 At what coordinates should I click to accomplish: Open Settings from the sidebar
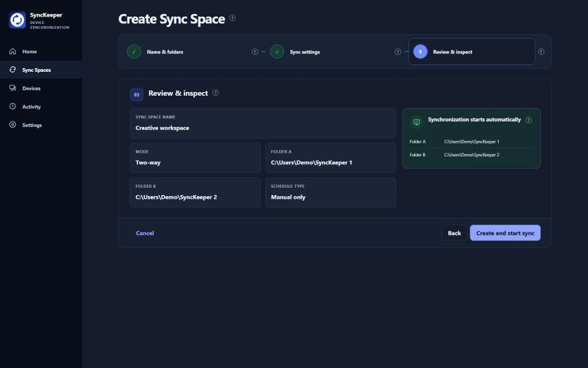[41, 125]
